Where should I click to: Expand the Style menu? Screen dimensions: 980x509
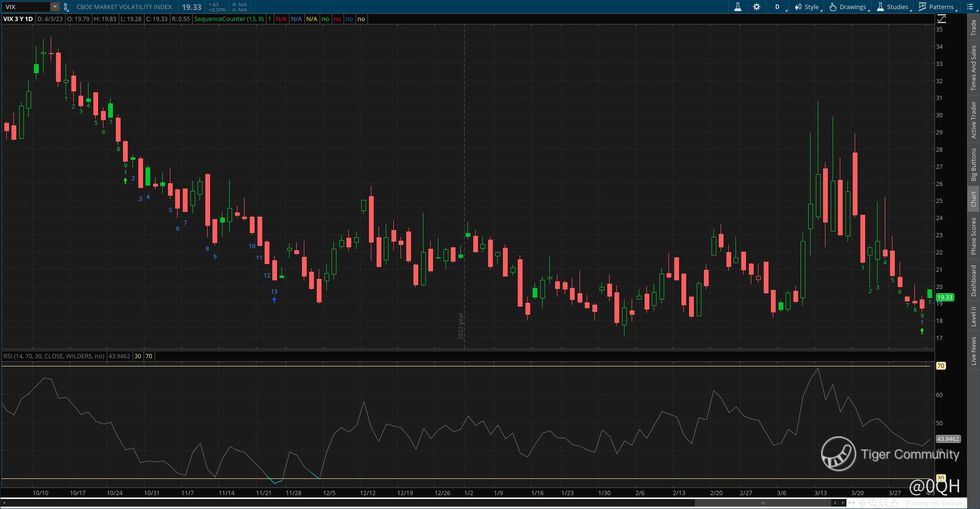807,7
